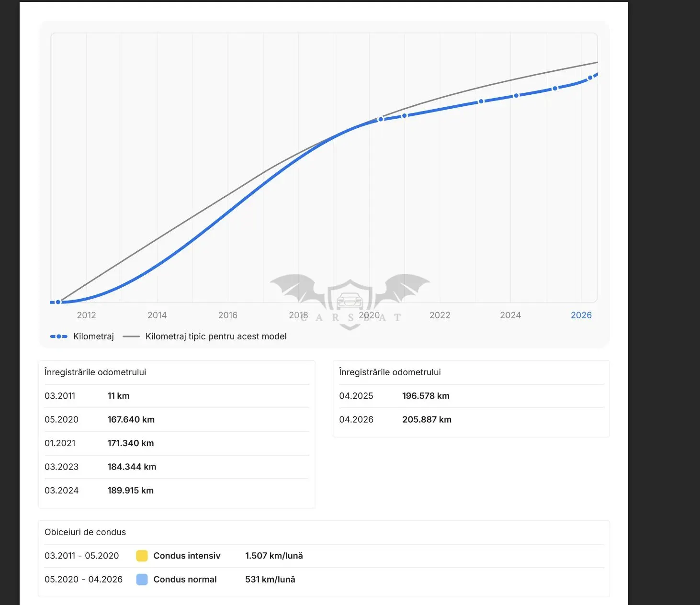This screenshot has height=605, width=700.
Task: Select the 03.2024 data point on the chart
Action: point(516,96)
